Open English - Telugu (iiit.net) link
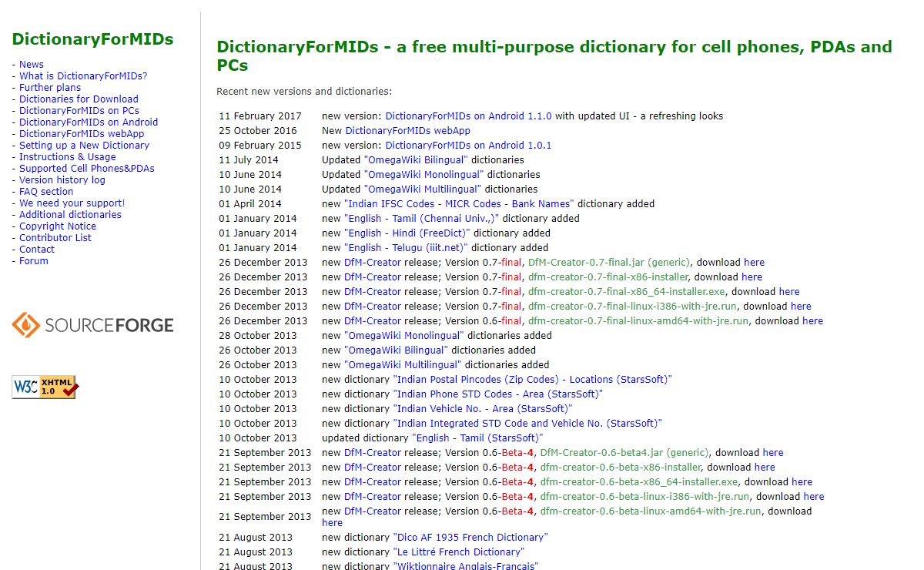924x570 pixels. [406, 248]
